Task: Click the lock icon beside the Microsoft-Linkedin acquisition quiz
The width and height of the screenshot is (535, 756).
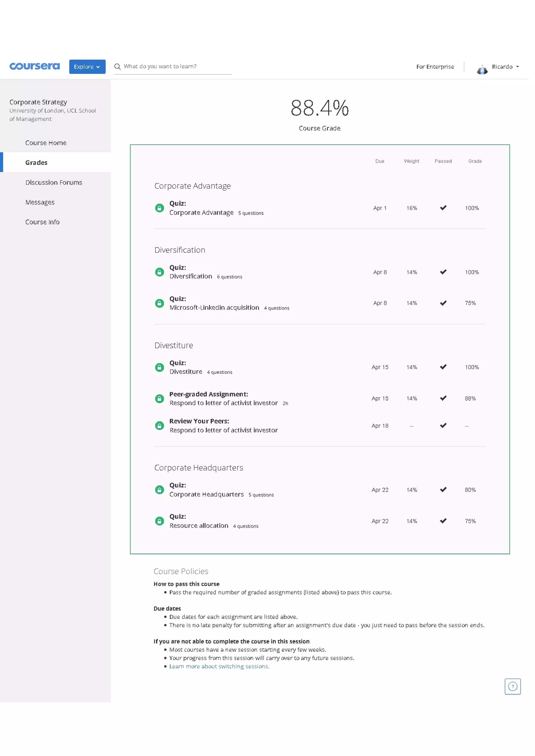Action: click(159, 303)
